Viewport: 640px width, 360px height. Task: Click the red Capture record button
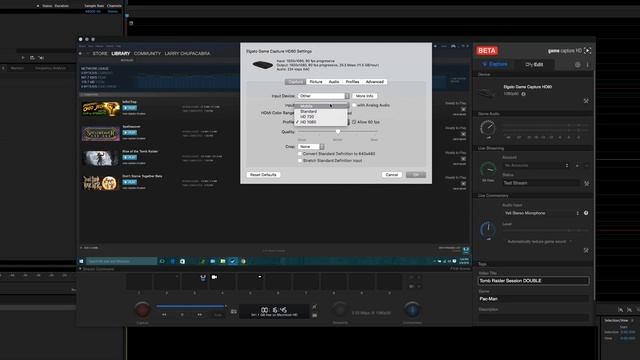142,310
